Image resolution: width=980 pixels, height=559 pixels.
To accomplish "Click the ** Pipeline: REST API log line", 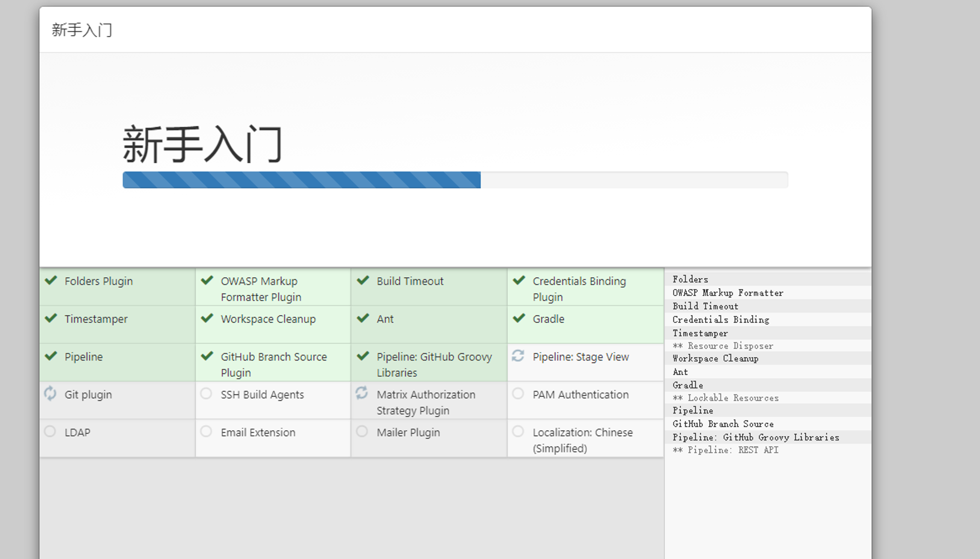I will click(x=725, y=450).
